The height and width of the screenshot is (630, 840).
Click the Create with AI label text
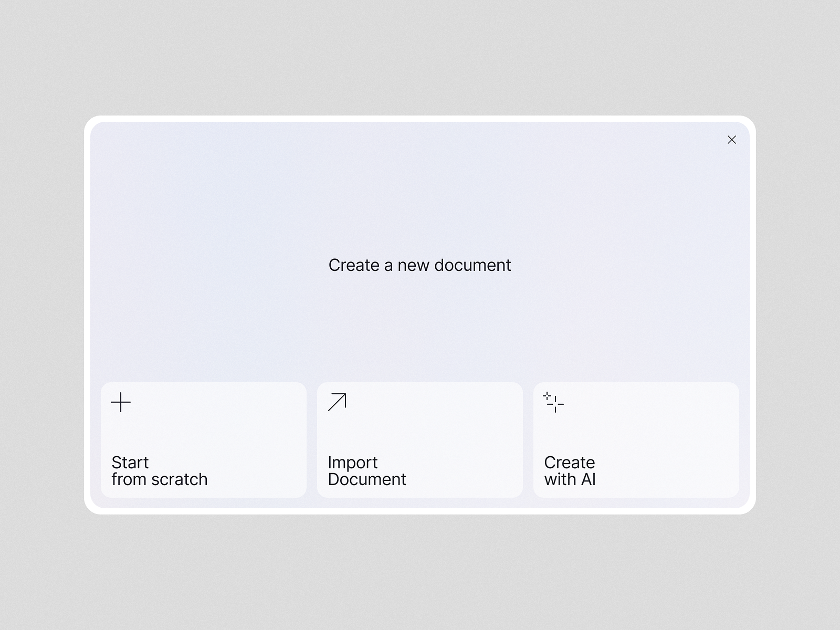point(569,471)
